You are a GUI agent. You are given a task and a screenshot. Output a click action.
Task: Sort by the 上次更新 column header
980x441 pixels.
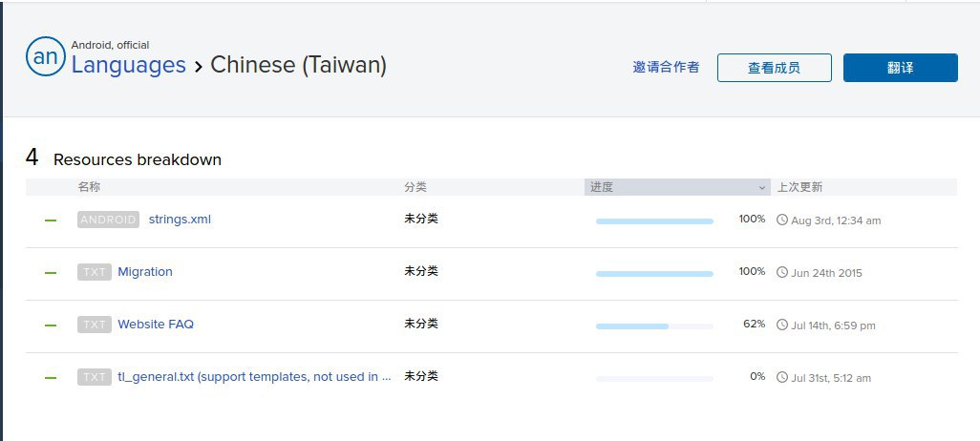coord(799,187)
